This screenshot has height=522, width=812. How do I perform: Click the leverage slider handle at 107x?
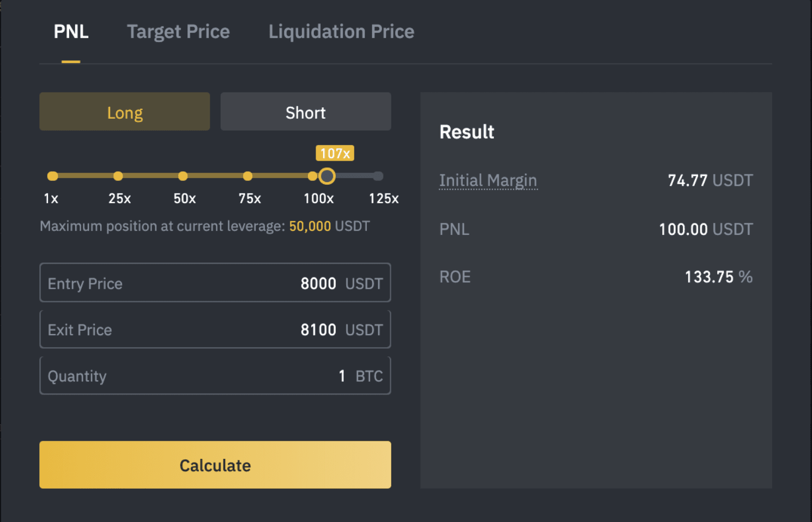(327, 176)
